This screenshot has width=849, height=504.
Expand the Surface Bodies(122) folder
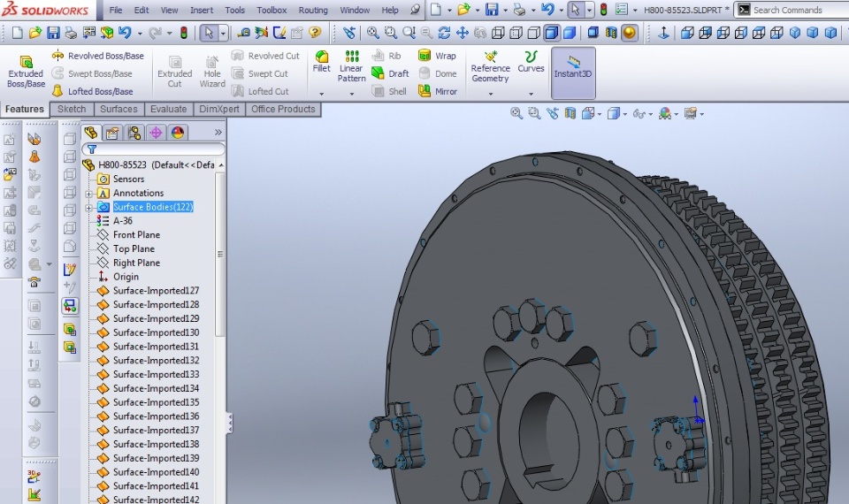[88, 207]
